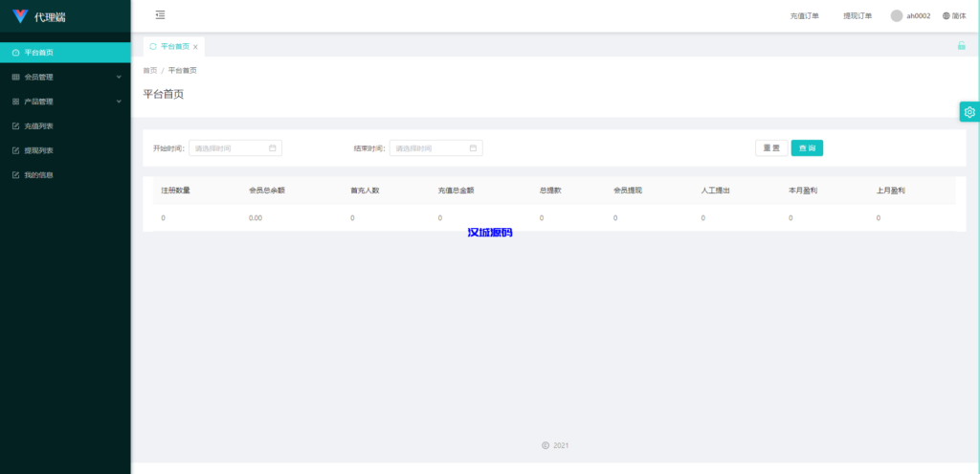Viewport: 980px width, 474px height.
Task: Click the 提现订单 header link
Action: pos(857,15)
